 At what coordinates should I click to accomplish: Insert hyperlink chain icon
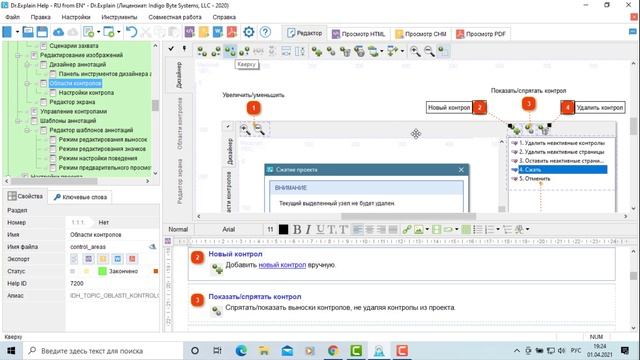coord(407,229)
